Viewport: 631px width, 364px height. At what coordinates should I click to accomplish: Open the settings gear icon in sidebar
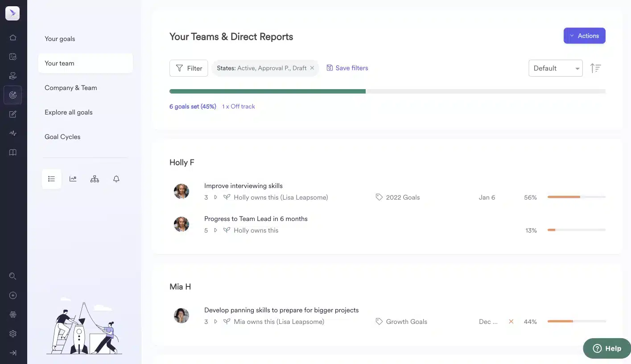click(x=13, y=334)
